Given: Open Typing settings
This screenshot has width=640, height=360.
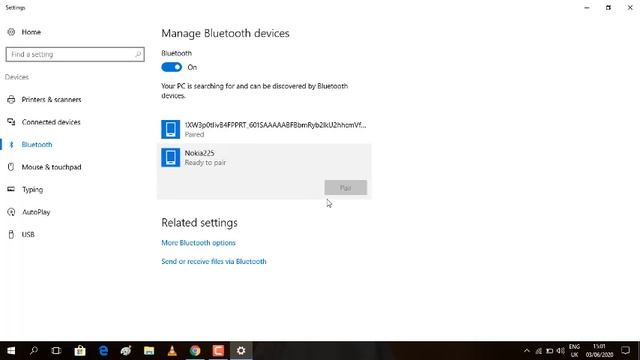Looking at the screenshot, I should (32, 189).
